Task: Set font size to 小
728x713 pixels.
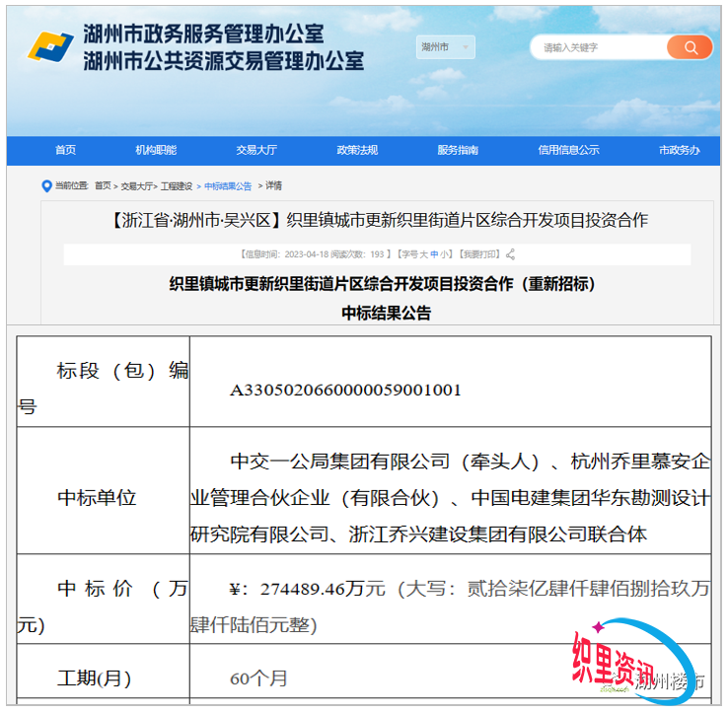Action: coord(444,254)
